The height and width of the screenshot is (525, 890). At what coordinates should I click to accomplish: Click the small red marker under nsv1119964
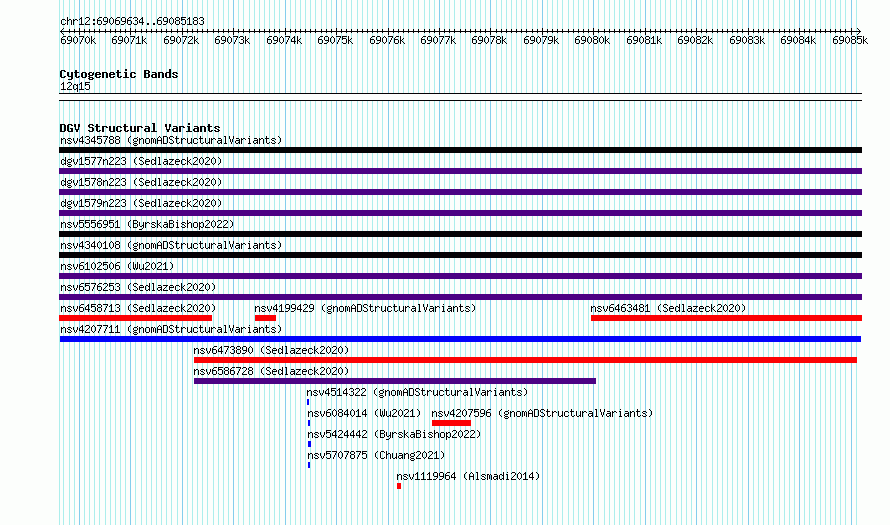tap(399, 486)
